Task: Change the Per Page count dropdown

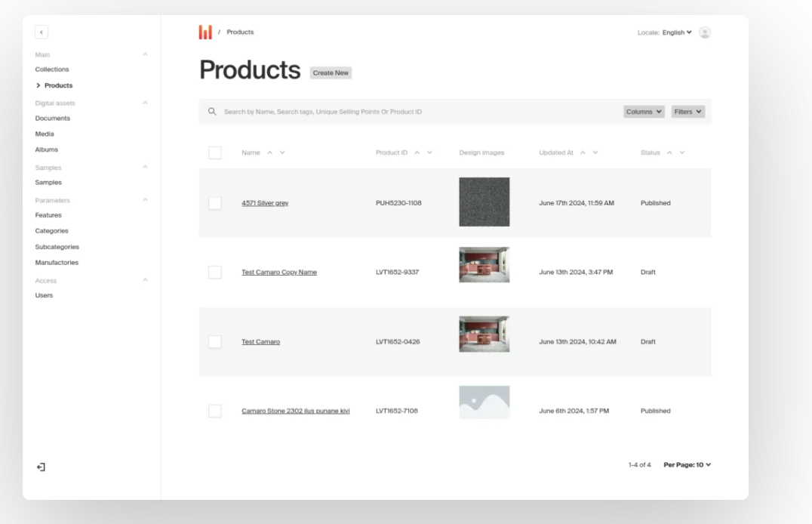Action: [687, 465]
